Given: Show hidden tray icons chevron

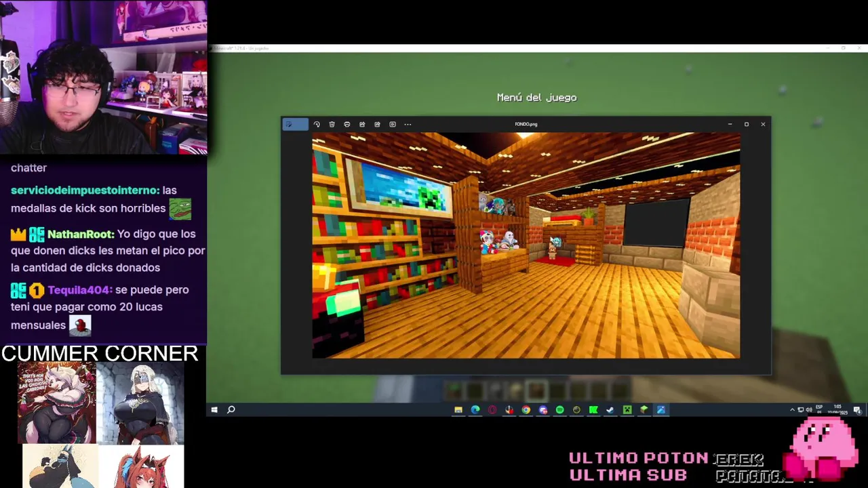Looking at the screenshot, I should [x=792, y=409].
